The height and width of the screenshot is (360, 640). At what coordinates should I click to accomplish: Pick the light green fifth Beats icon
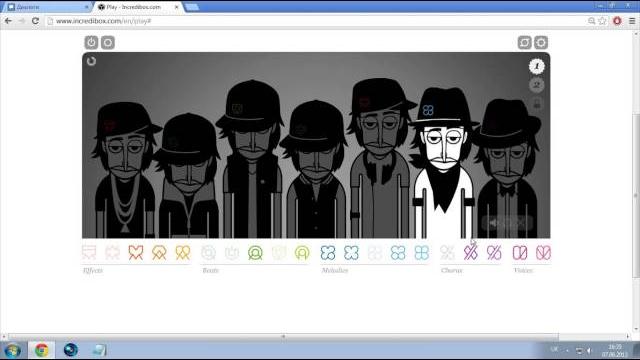[x=302, y=253]
